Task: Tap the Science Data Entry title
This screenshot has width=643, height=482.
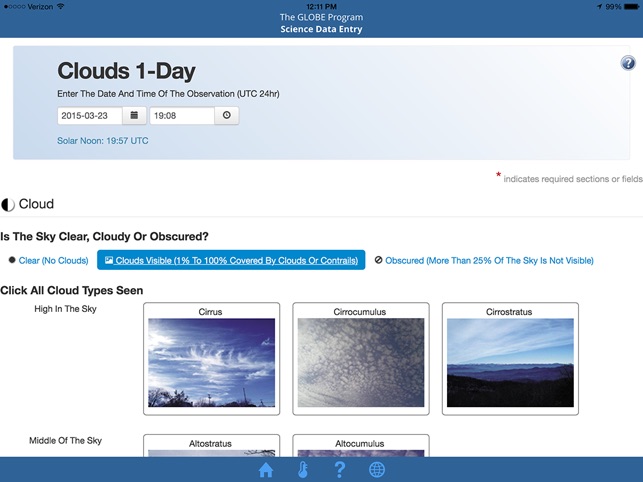Action: coord(321,29)
